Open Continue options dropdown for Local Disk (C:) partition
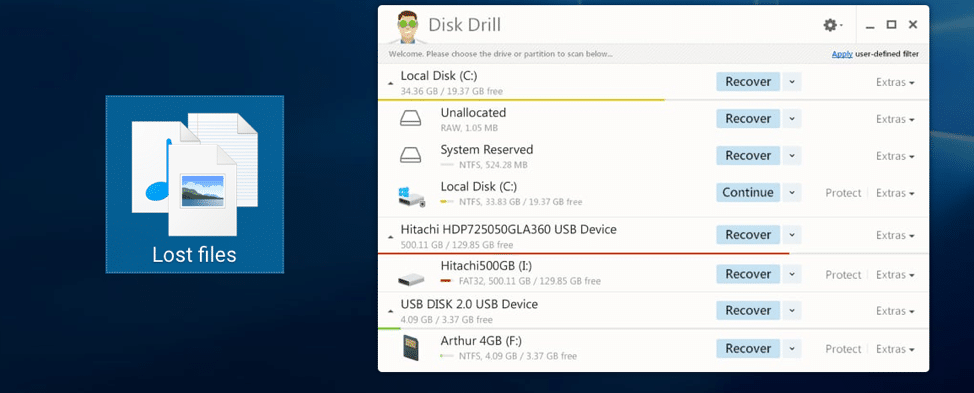The height and width of the screenshot is (393, 974). pos(791,192)
